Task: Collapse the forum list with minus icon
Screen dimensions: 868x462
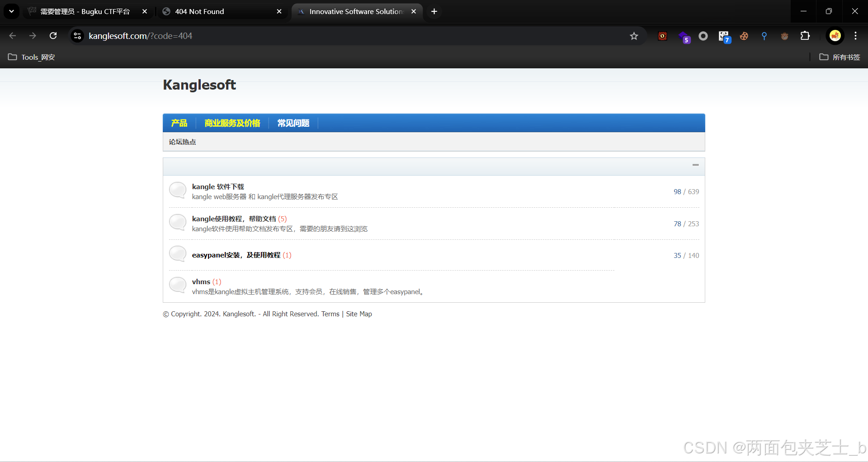Action: pyautogui.click(x=695, y=165)
